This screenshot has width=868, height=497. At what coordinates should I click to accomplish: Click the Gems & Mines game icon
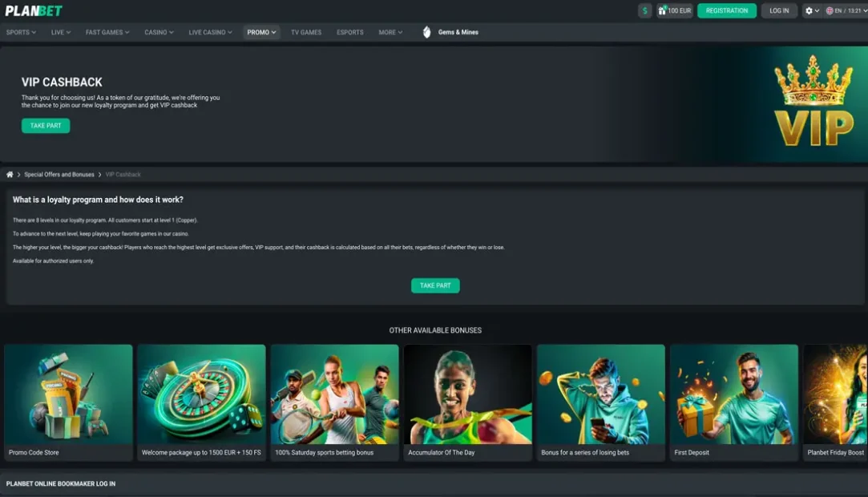tap(426, 32)
